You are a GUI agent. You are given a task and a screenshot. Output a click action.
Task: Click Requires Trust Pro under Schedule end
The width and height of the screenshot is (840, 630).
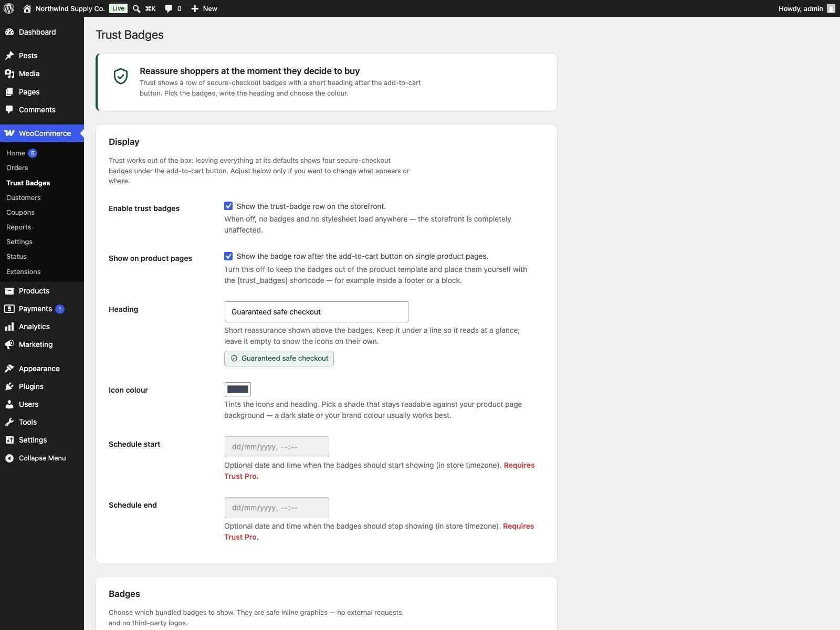(x=379, y=531)
